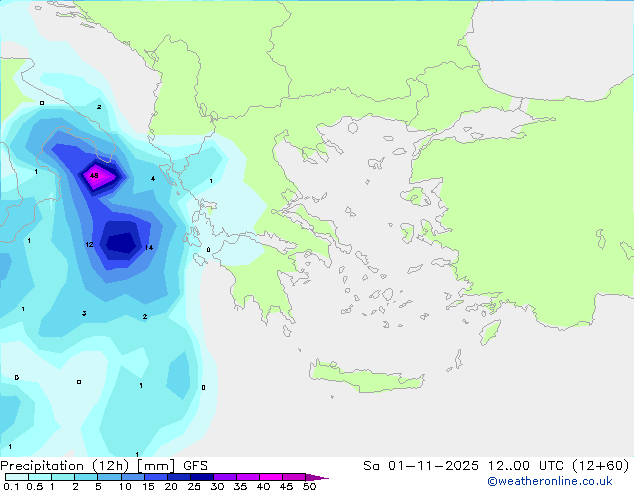
Task: Click the legend swatch between 25 and 30
Action: 202,477
